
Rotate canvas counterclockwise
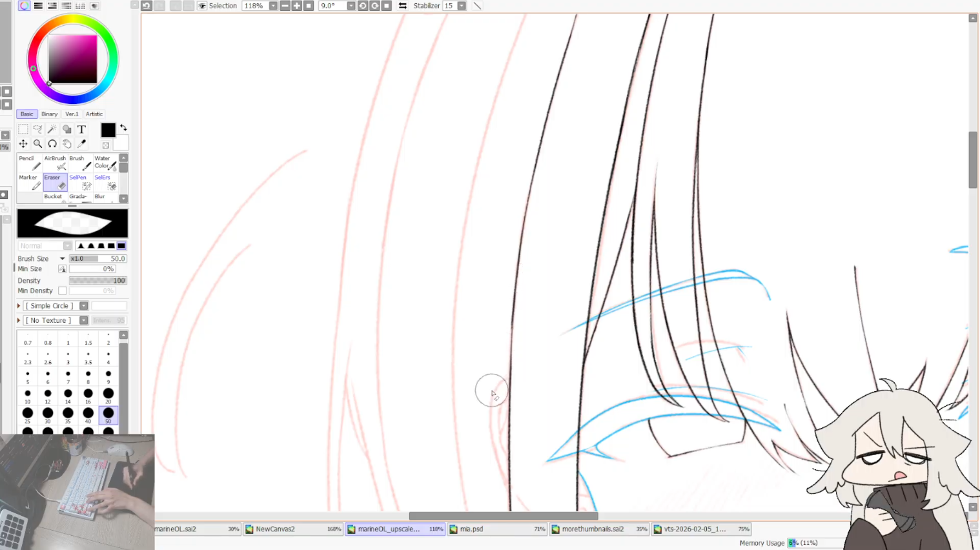tap(363, 6)
